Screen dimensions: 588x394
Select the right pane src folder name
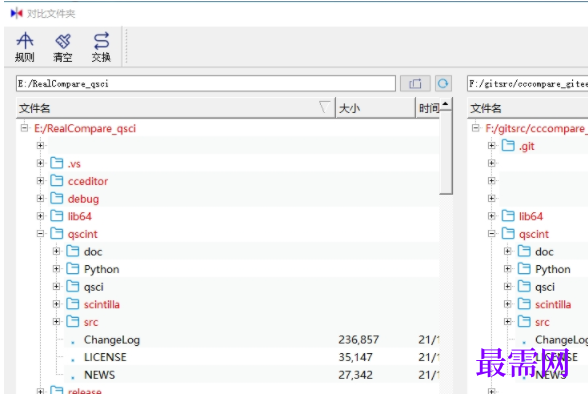[542, 322]
